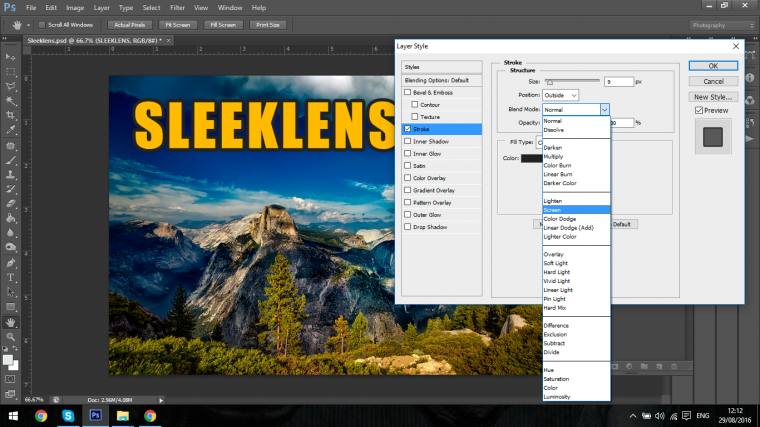Viewport: 760px width, 427px height.
Task: Open Photoshop from the Windows taskbar
Action: point(95,416)
